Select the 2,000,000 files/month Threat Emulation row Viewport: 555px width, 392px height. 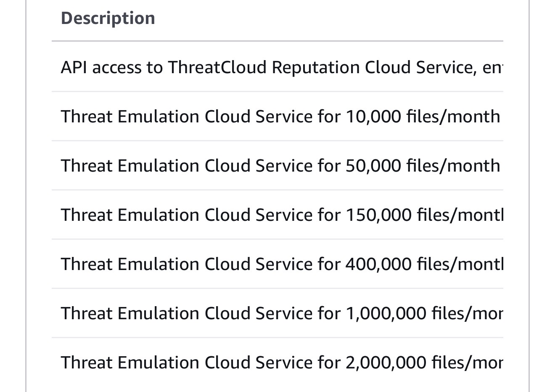277,363
